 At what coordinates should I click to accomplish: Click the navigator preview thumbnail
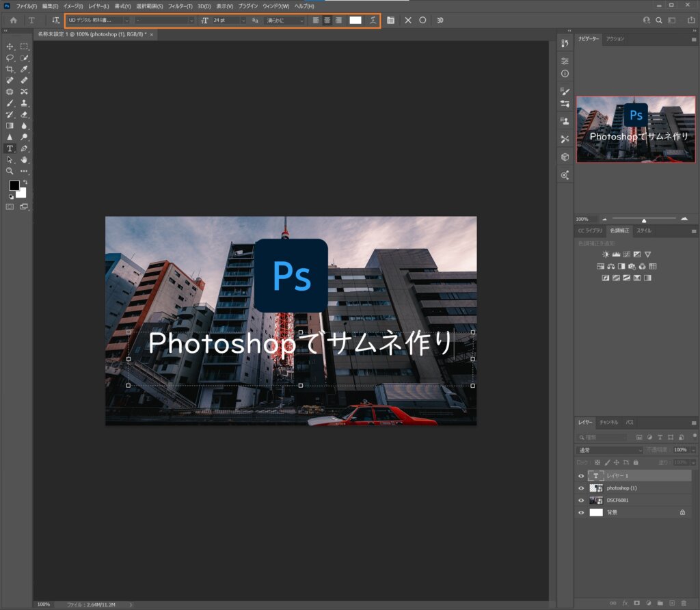click(x=636, y=129)
